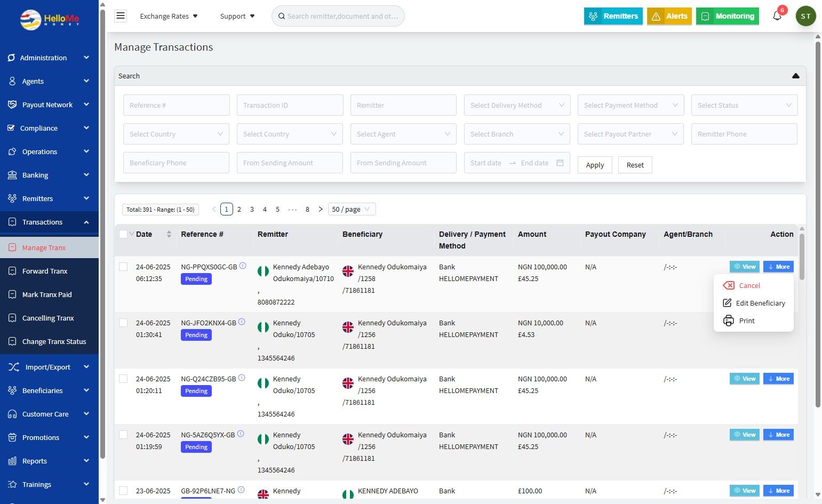Click the ST user avatar
This screenshot has height=504, width=822.
(805, 16)
